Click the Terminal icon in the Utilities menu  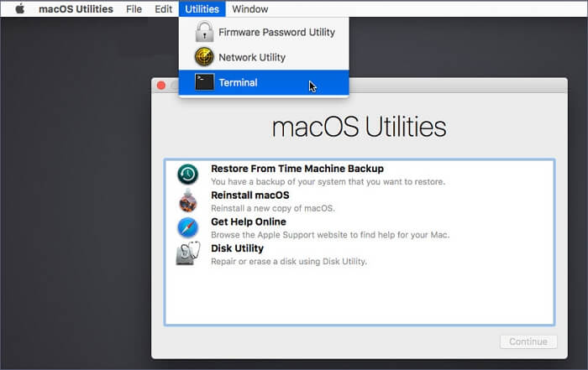pyautogui.click(x=204, y=82)
